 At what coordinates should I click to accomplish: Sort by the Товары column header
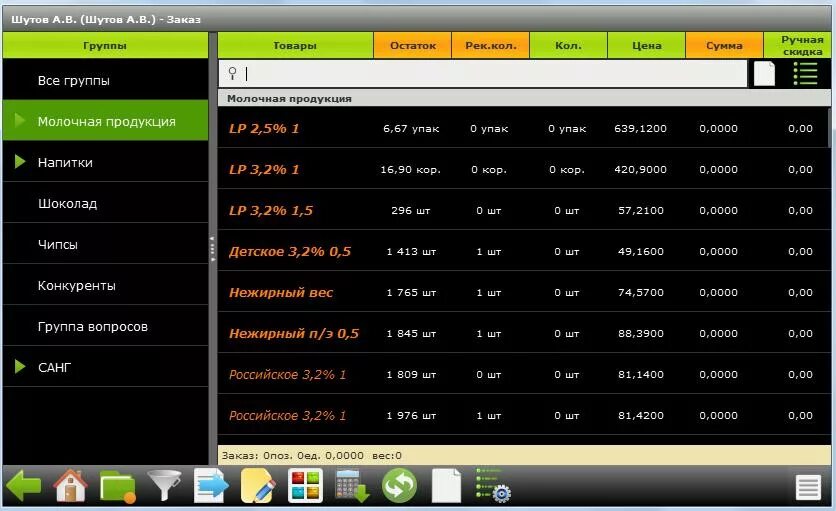[295, 45]
